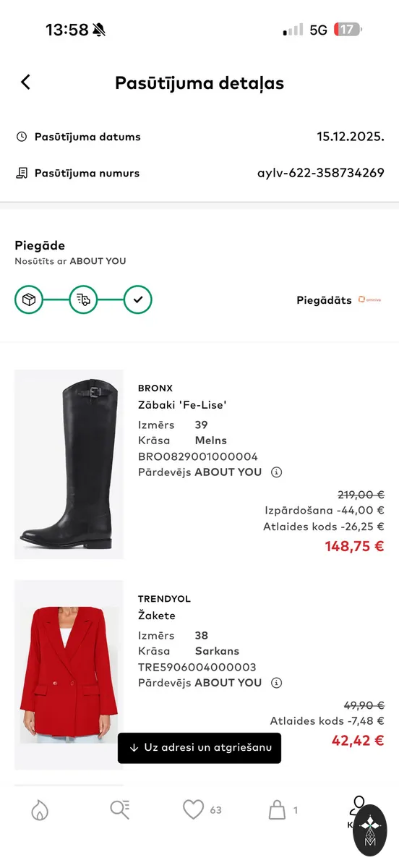The width and height of the screenshot is (399, 868).
Task: Tap order number aylv-622-358734269
Action: 321,173
